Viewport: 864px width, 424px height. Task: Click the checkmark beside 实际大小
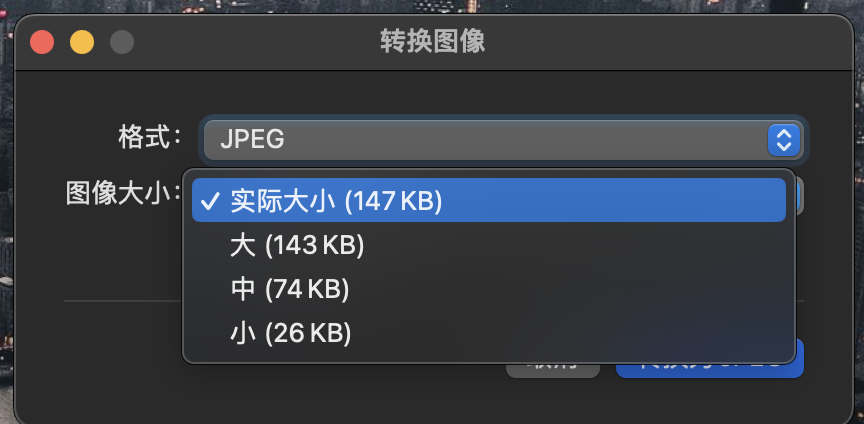210,201
